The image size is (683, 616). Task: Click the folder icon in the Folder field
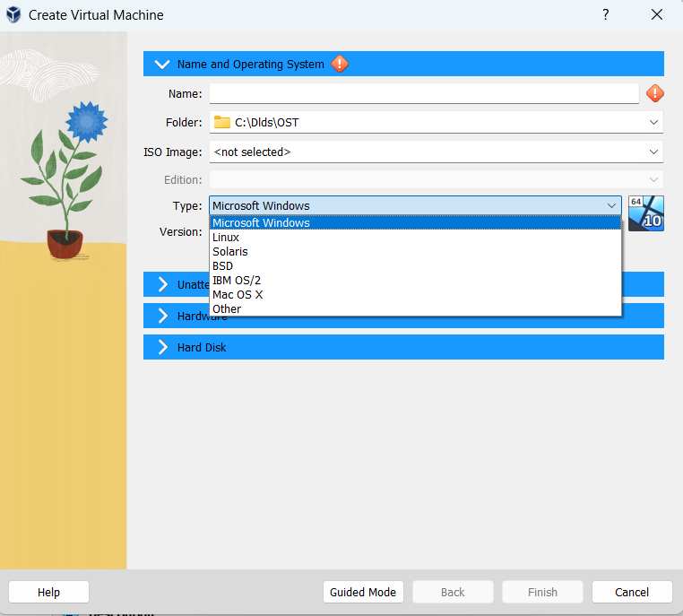tap(222, 123)
